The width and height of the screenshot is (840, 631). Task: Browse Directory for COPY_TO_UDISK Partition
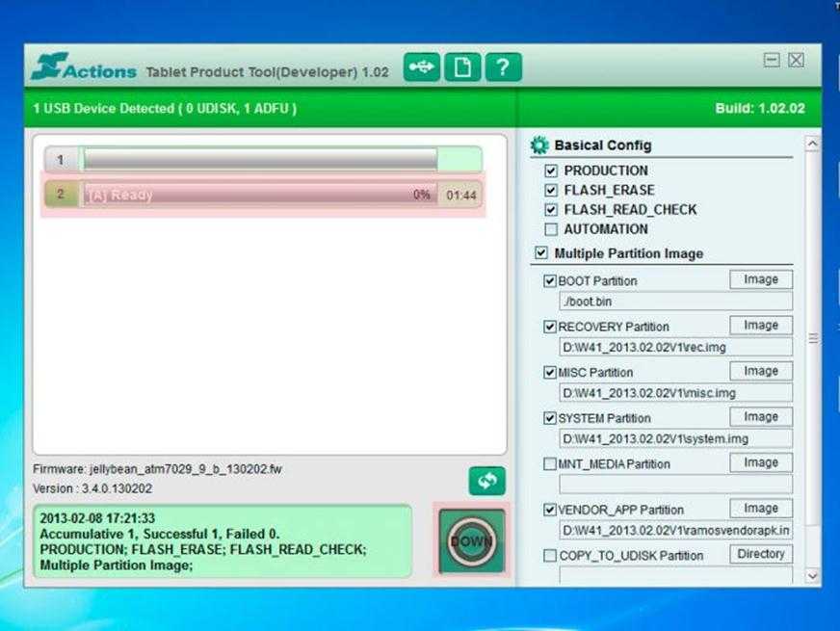[760, 555]
